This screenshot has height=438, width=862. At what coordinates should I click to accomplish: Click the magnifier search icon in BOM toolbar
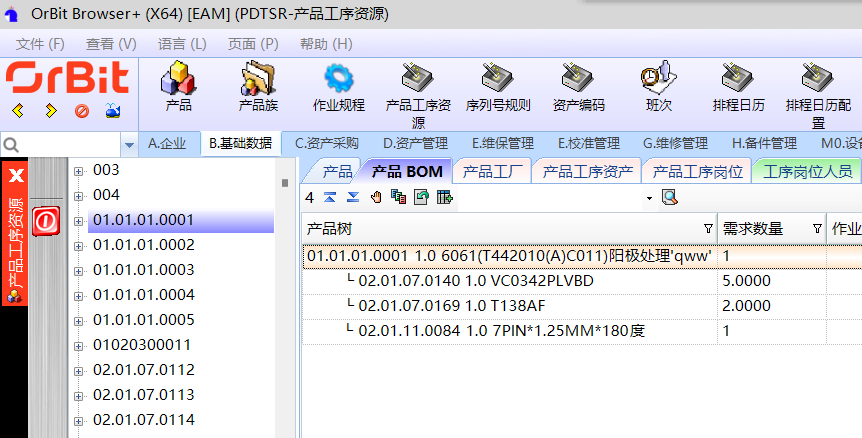point(670,197)
